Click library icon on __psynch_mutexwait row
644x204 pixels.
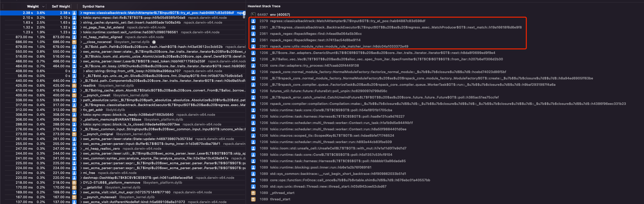click(x=74, y=197)
